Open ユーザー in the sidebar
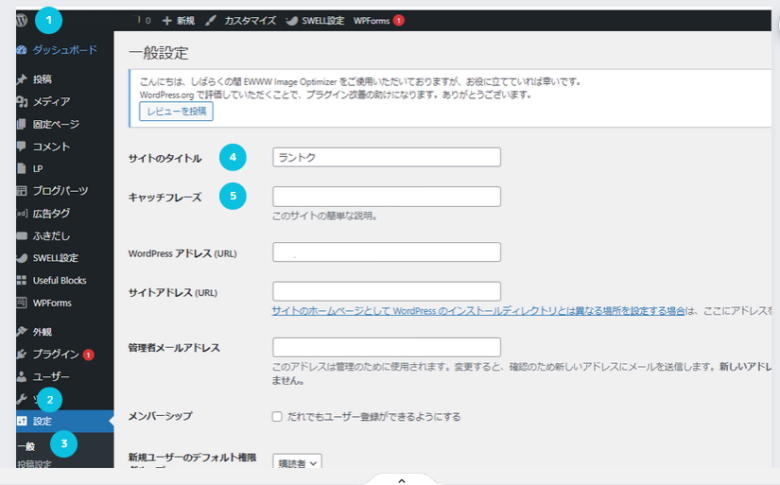780x485 pixels. tap(51, 377)
